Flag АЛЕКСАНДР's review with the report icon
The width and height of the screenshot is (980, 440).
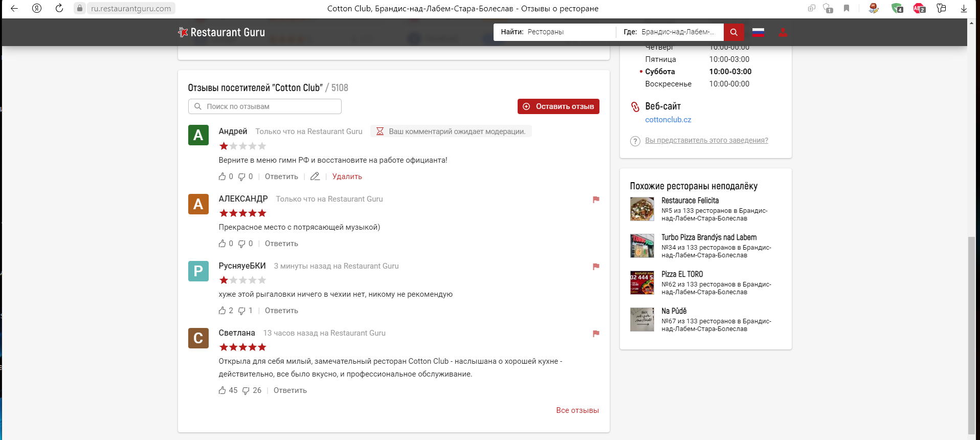tap(596, 200)
